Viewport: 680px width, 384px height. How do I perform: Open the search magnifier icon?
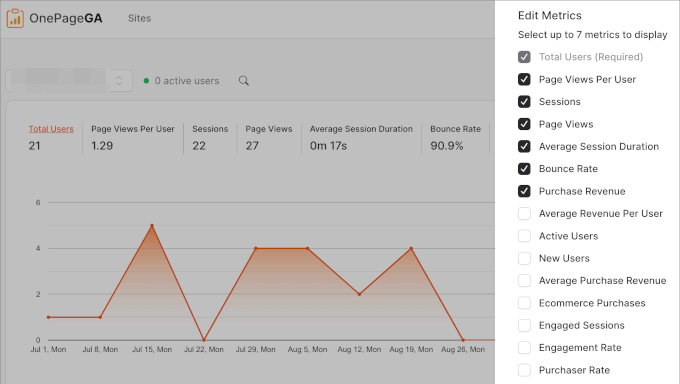point(244,81)
